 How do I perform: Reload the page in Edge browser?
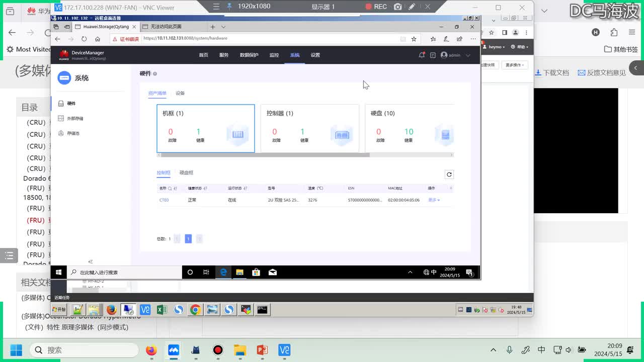(x=84, y=39)
